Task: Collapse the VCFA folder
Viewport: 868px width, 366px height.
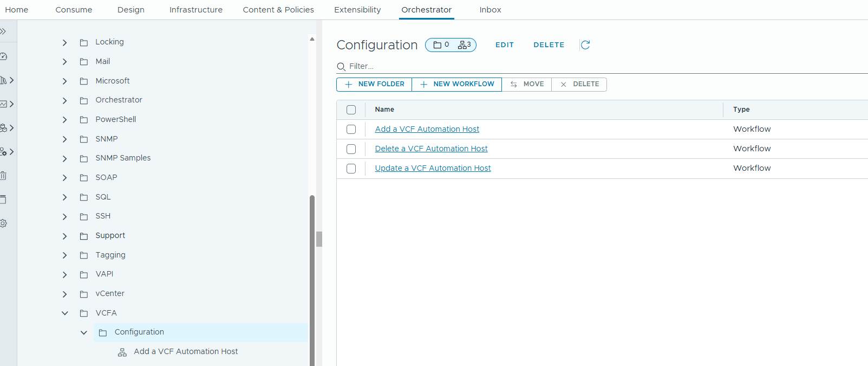Action: [65, 313]
